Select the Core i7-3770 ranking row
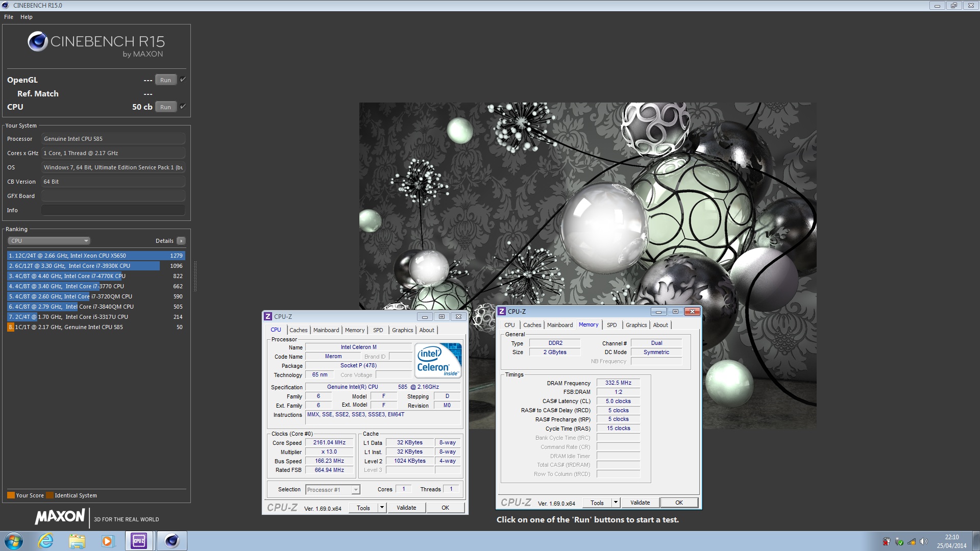This screenshot has height=551, width=980. [x=96, y=286]
